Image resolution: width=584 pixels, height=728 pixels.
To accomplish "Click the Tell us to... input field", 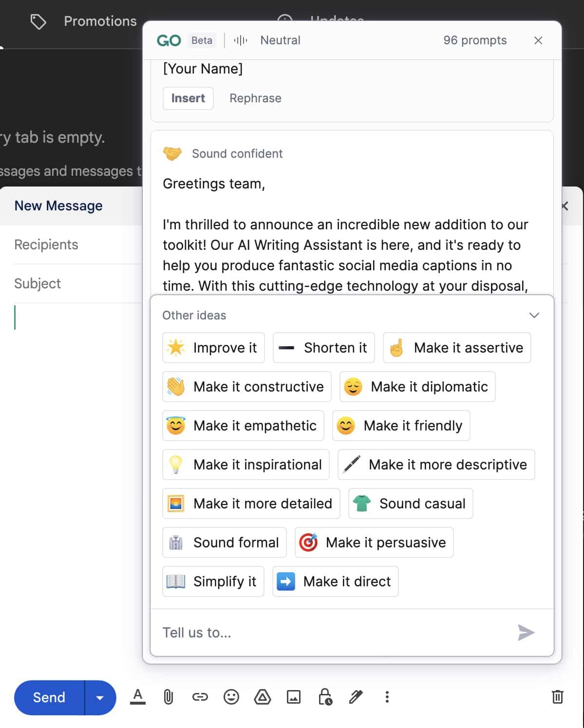I will point(331,633).
